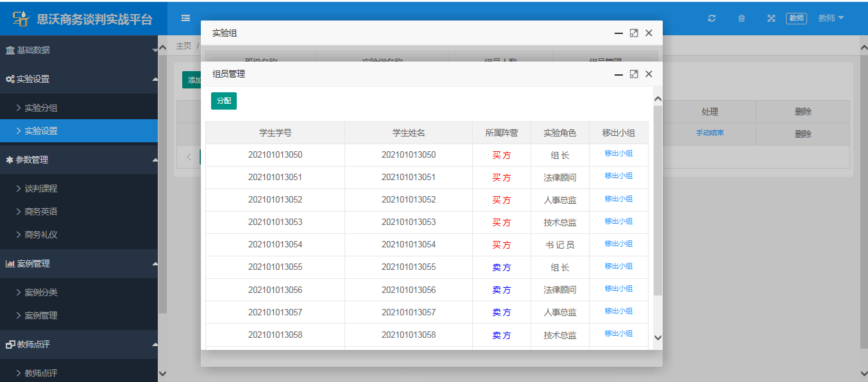The image size is (868, 382).
Task: Click 移出小组 for student 202101013055
Action: tap(618, 266)
